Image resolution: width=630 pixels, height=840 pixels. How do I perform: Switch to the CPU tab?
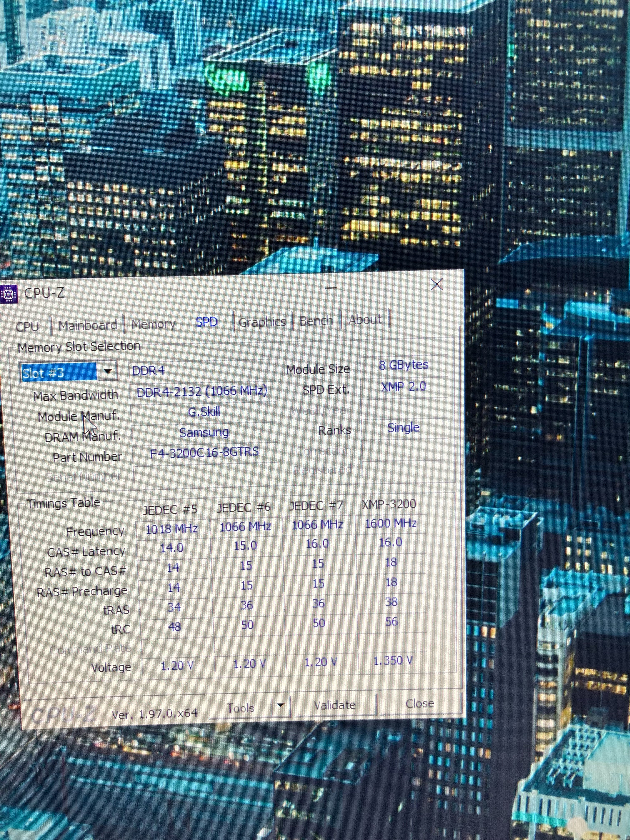point(27,327)
